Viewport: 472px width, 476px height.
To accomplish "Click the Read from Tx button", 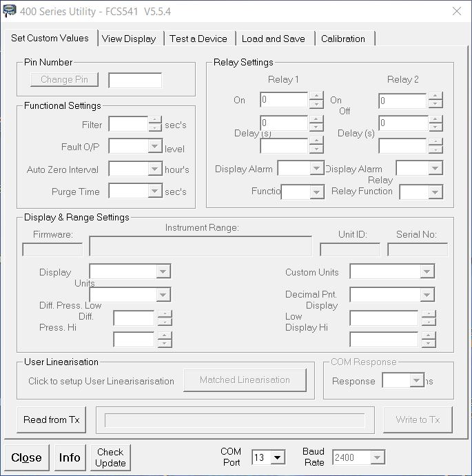I will (52, 420).
